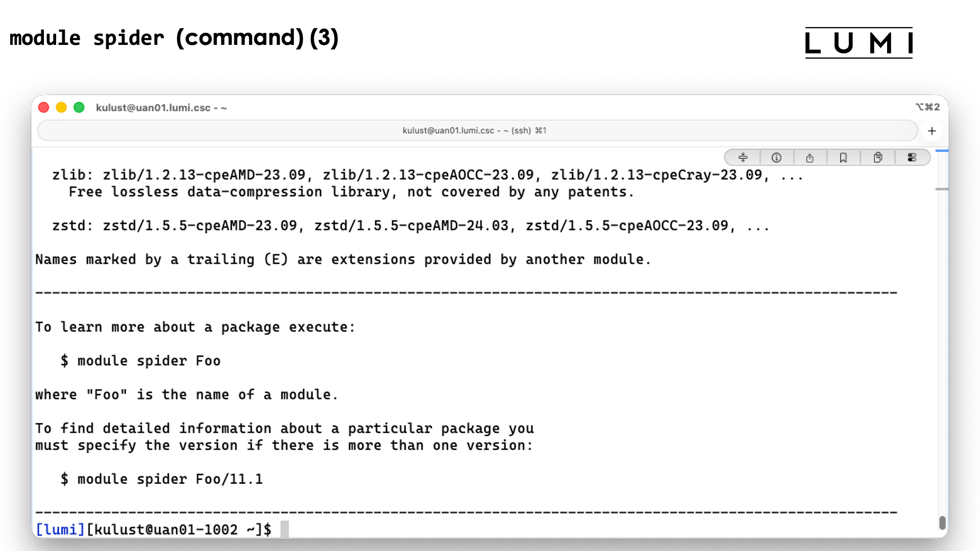Click the blue [lumi] prompt label
Screen dimensions: 980x551
60,530
